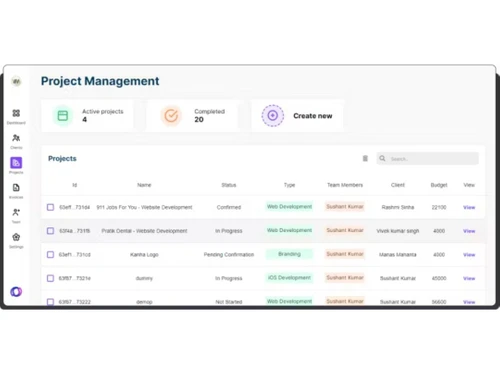500x375 pixels.
Task: Click the Project Management page title
Action: [x=100, y=81]
